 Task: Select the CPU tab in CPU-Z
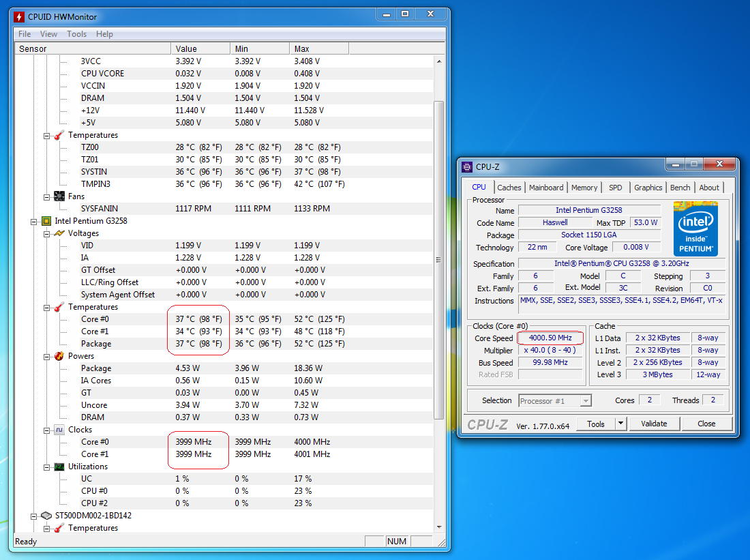click(x=479, y=187)
